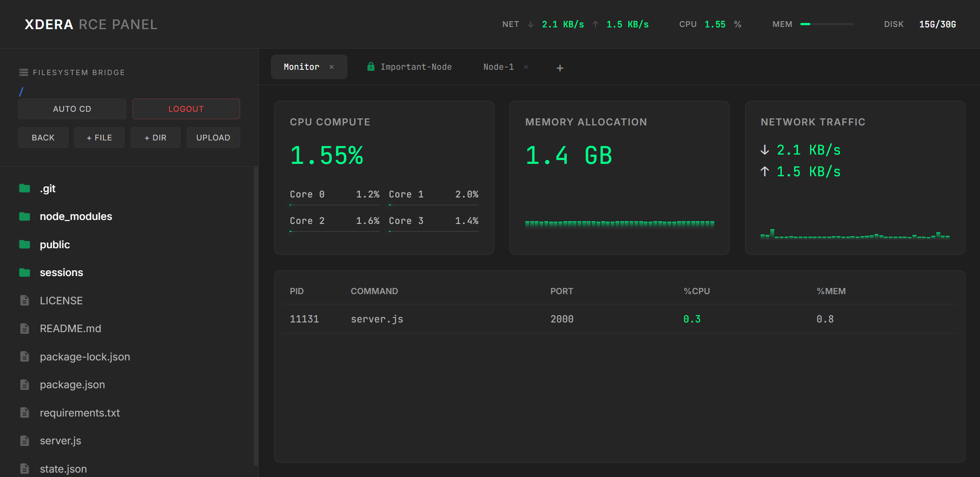Click the upload arrow in Network Traffic card
This screenshot has width=980, height=477.
click(x=765, y=171)
